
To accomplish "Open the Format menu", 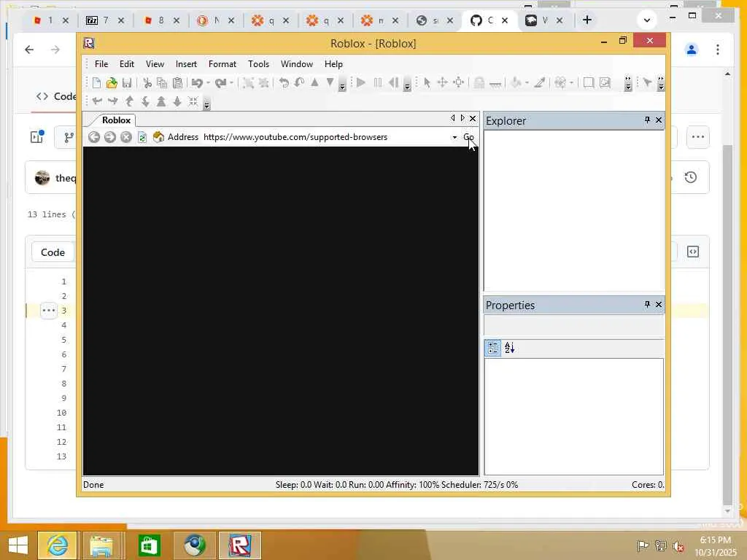I will point(222,64).
